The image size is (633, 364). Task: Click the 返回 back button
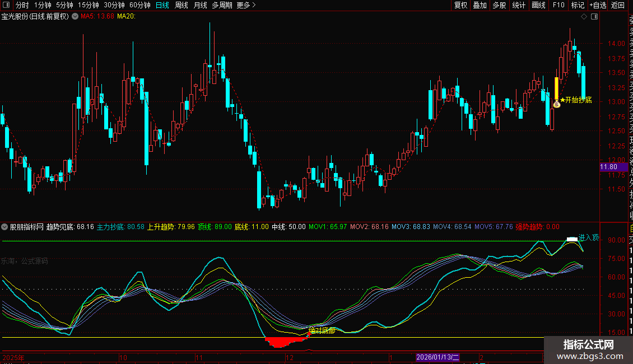[x=618, y=6]
